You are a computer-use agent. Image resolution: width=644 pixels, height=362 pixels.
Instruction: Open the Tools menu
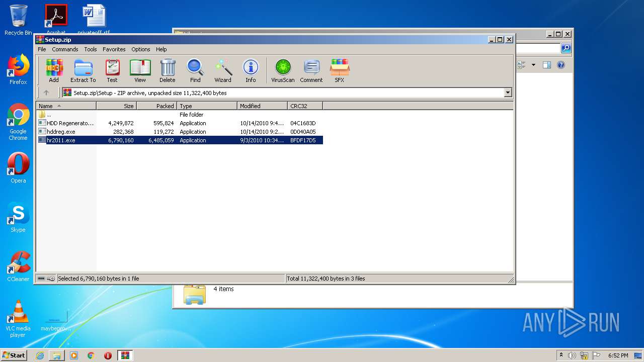pos(91,49)
